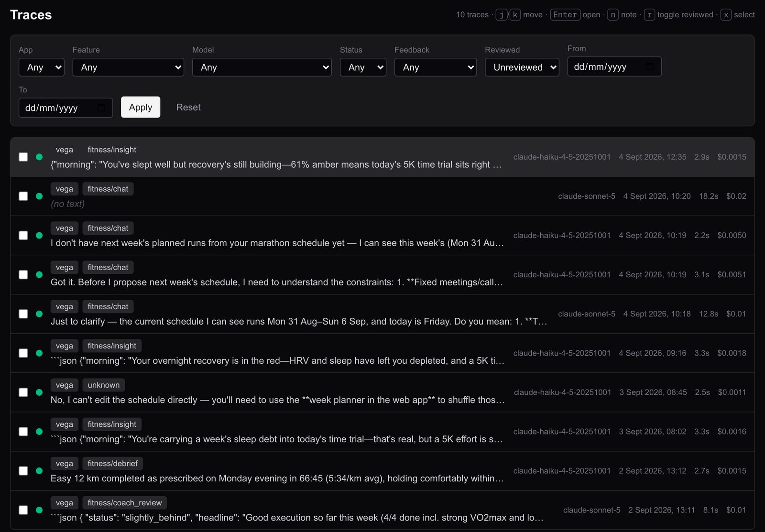This screenshot has height=532, width=765.
Task: Click model claude-sonnet-5 at 10:20
Action: (x=587, y=196)
